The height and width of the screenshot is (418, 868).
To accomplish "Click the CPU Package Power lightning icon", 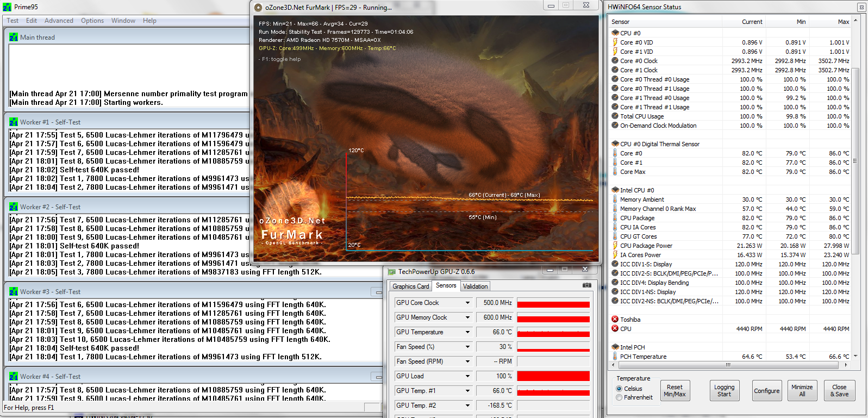I will click(x=615, y=245).
